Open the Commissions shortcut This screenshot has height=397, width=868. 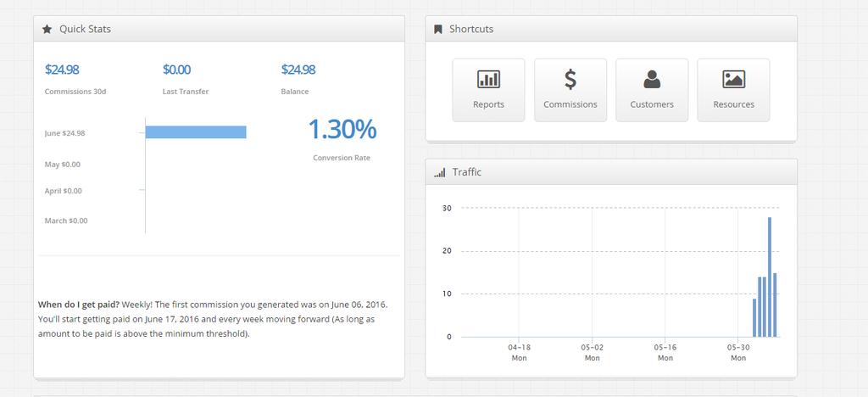click(570, 90)
